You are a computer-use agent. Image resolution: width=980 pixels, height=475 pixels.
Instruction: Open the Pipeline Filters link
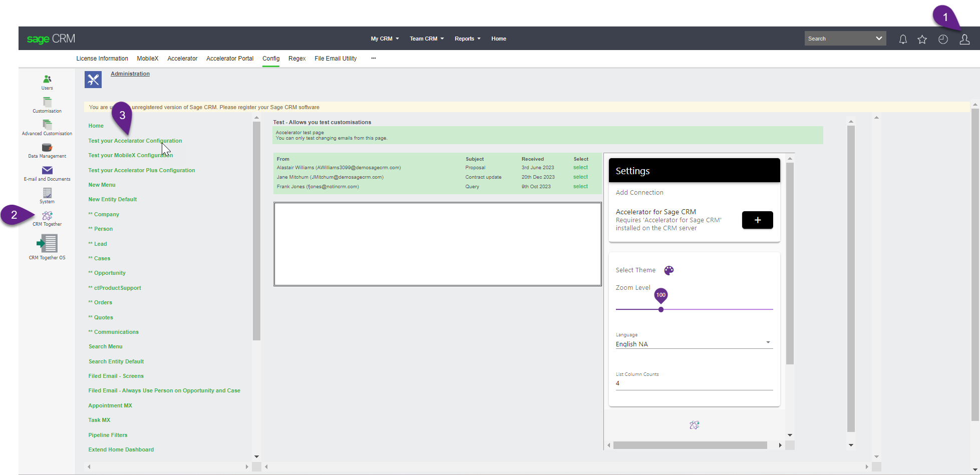click(108, 435)
